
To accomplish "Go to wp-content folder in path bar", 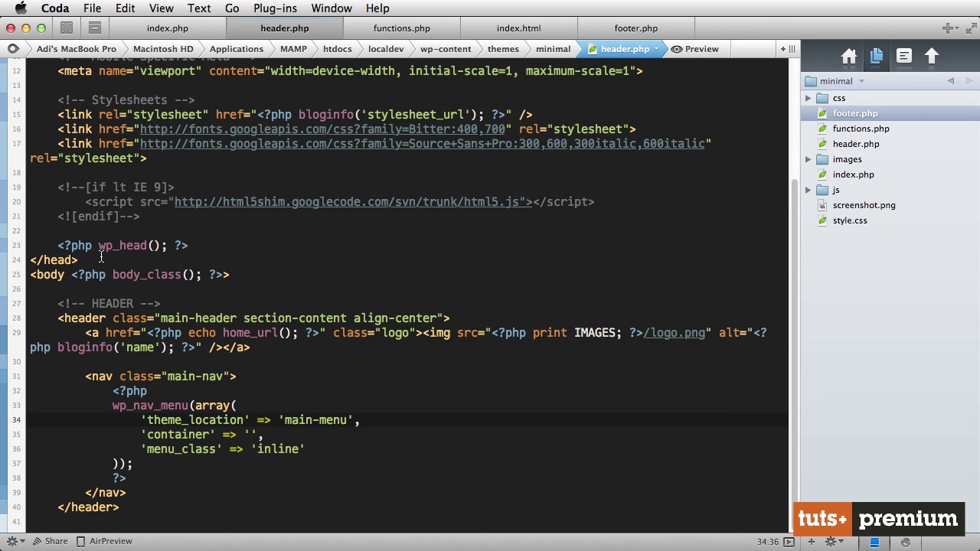I will tap(446, 49).
